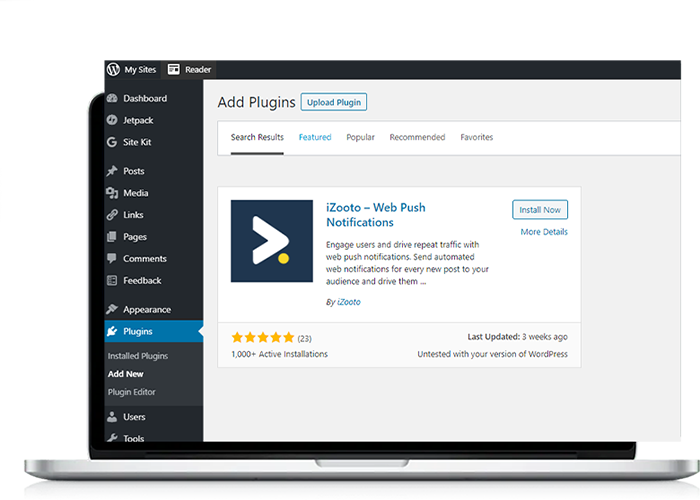Switch to Featured tab

(x=315, y=137)
